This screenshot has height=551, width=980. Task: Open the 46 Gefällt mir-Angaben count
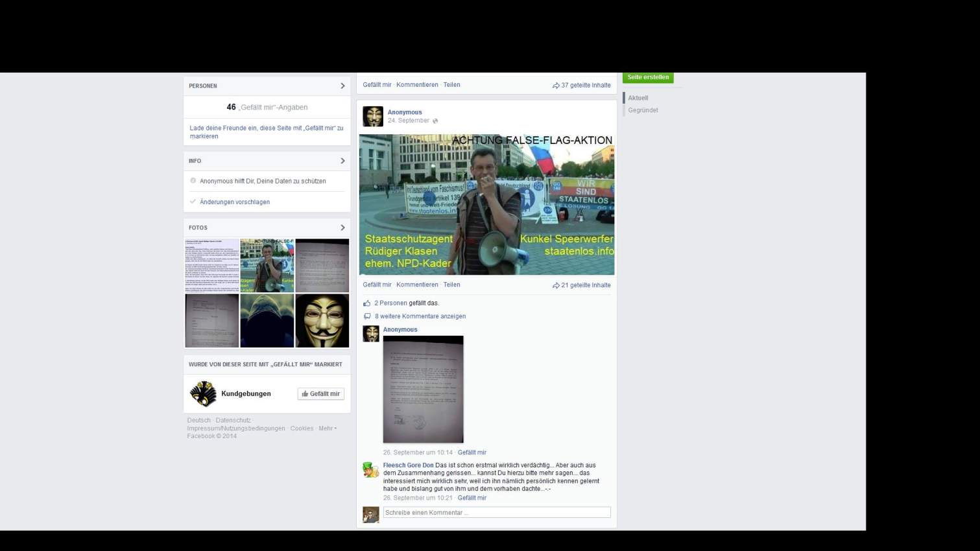267,107
